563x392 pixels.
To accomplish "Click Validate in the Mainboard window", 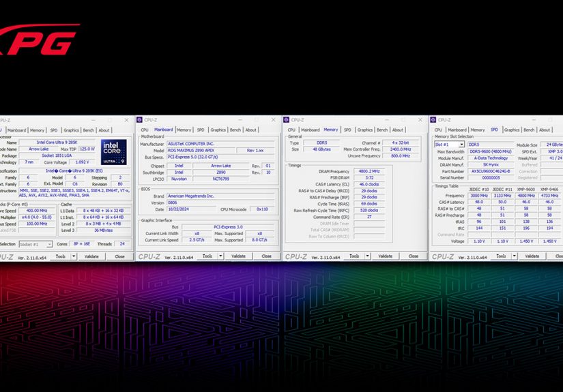I will coord(238,256).
